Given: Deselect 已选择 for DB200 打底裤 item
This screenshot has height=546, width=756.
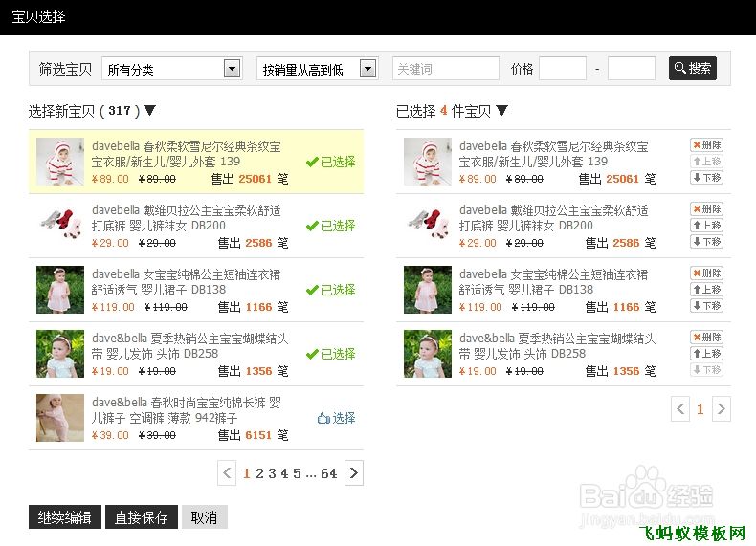Looking at the screenshot, I should point(331,226).
